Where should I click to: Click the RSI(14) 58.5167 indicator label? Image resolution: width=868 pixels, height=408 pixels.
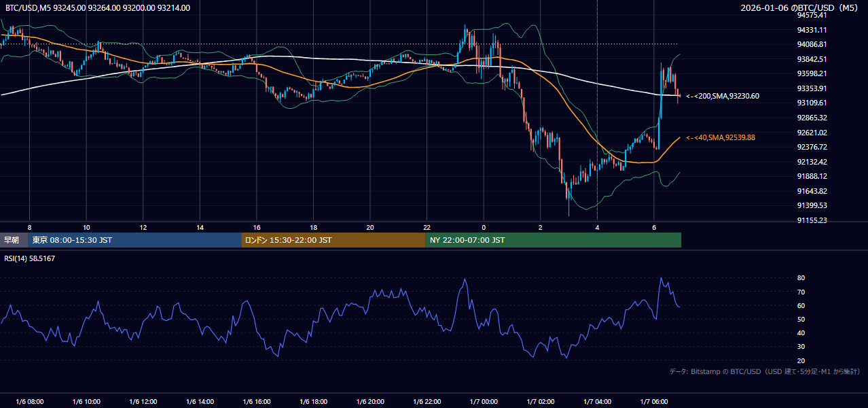pos(30,258)
